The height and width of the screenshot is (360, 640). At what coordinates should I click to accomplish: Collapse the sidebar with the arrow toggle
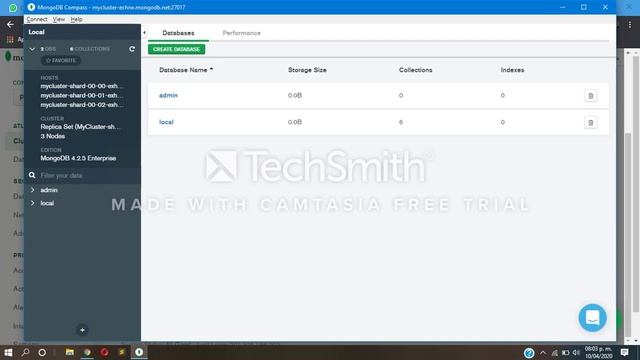click(x=144, y=33)
